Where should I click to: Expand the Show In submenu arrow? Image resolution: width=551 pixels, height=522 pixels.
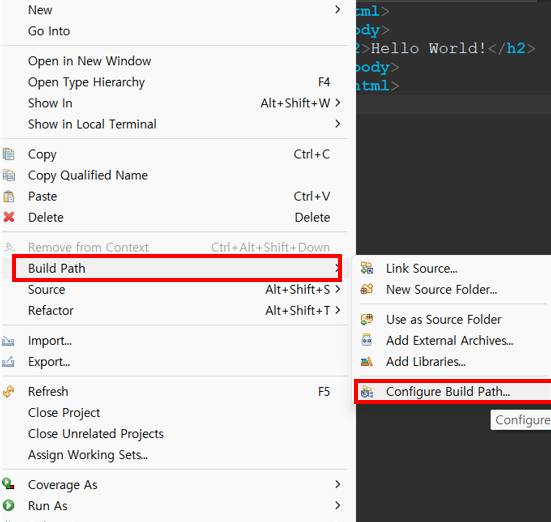click(338, 103)
